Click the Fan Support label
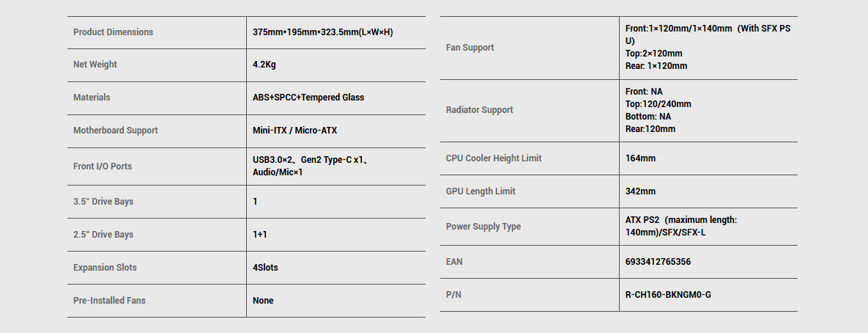This screenshot has width=868, height=333. (x=470, y=48)
